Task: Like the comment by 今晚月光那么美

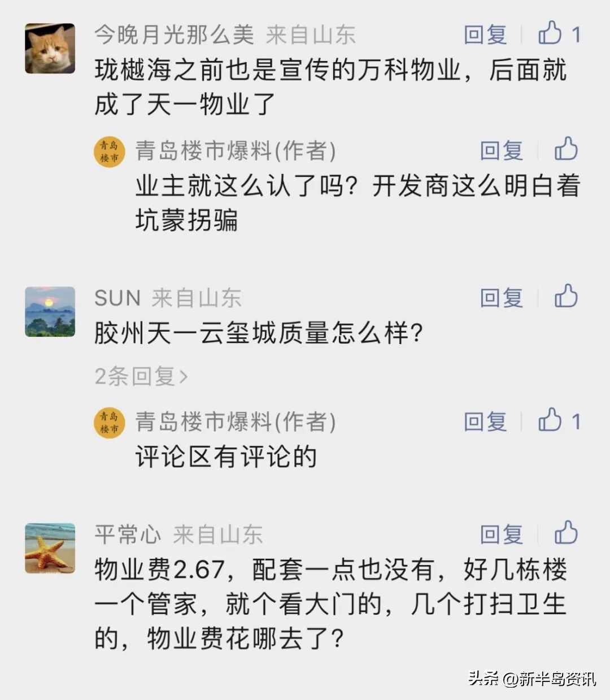Action: (x=550, y=33)
